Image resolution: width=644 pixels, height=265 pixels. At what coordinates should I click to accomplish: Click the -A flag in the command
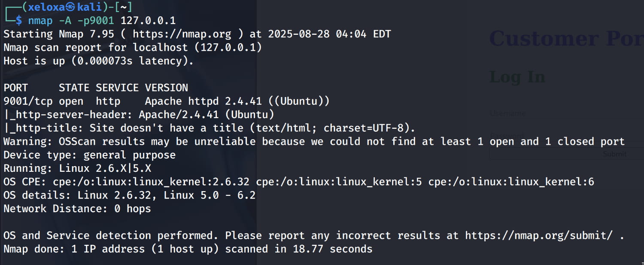click(65, 21)
